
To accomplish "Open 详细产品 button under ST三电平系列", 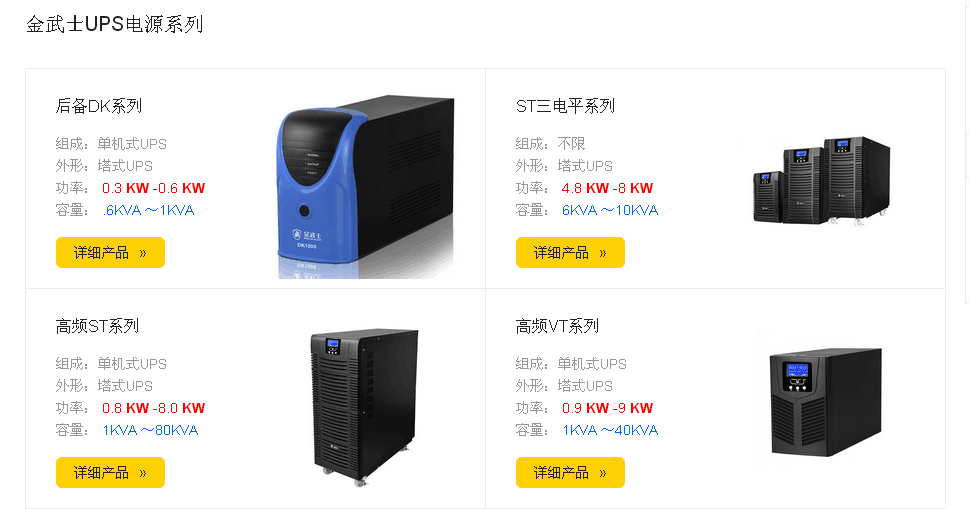I will point(570,252).
